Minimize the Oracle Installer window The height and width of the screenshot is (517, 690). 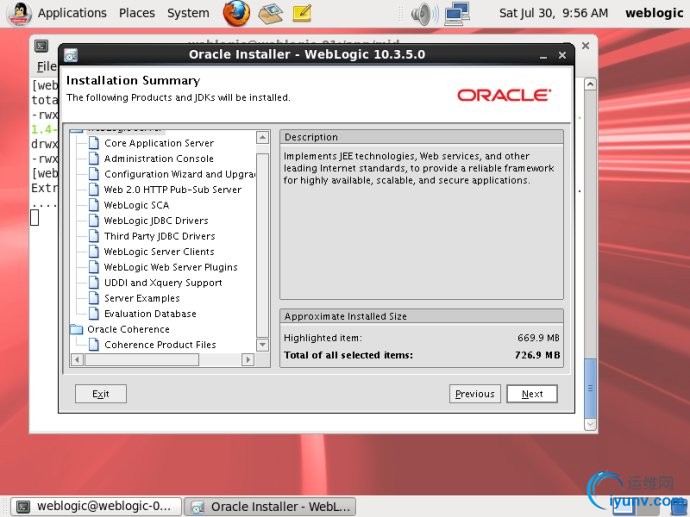[543, 56]
